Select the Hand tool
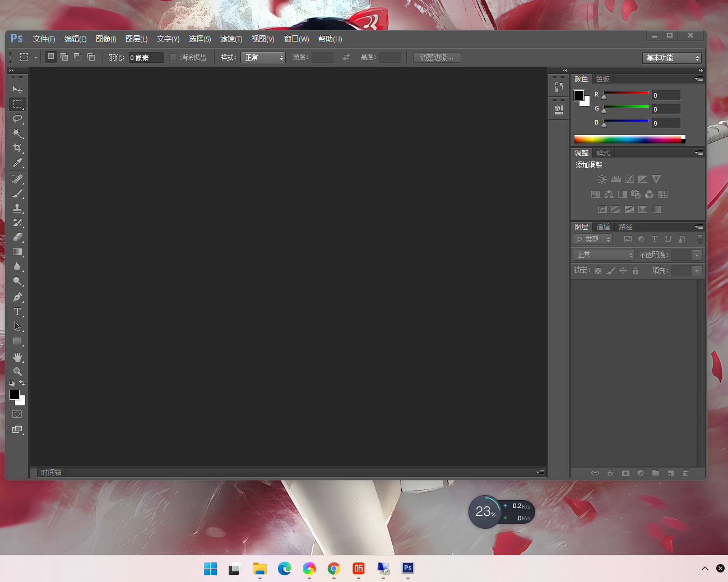This screenshot has height=582, width=728. [17, 357]
